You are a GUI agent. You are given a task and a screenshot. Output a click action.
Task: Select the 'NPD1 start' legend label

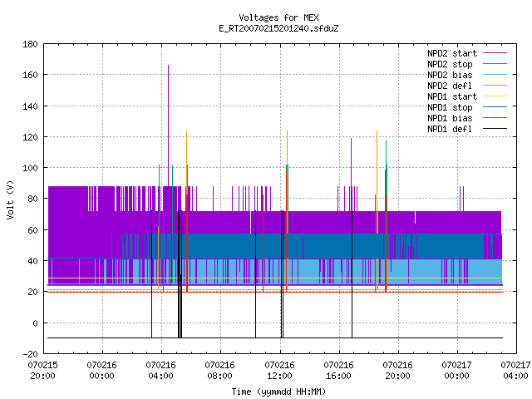[452, 96]
